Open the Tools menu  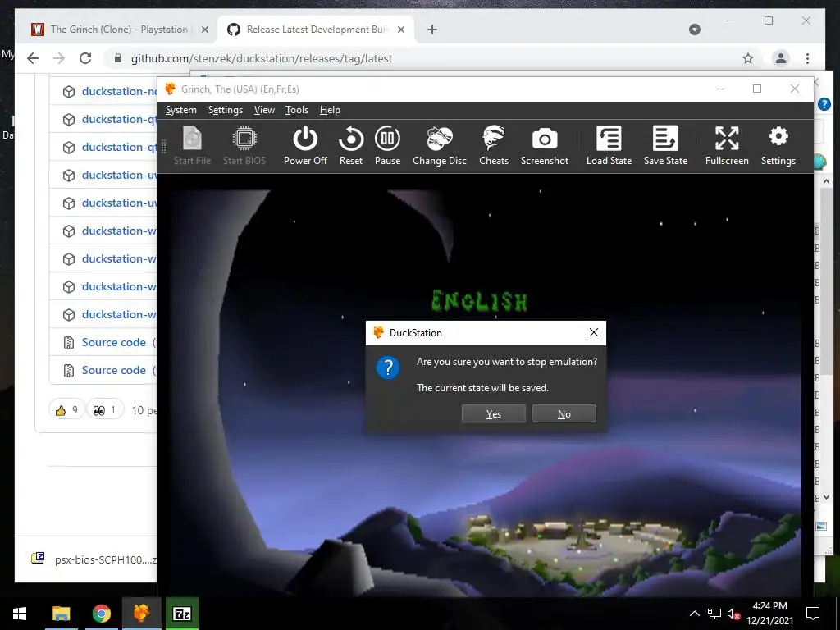click(297, 110)
